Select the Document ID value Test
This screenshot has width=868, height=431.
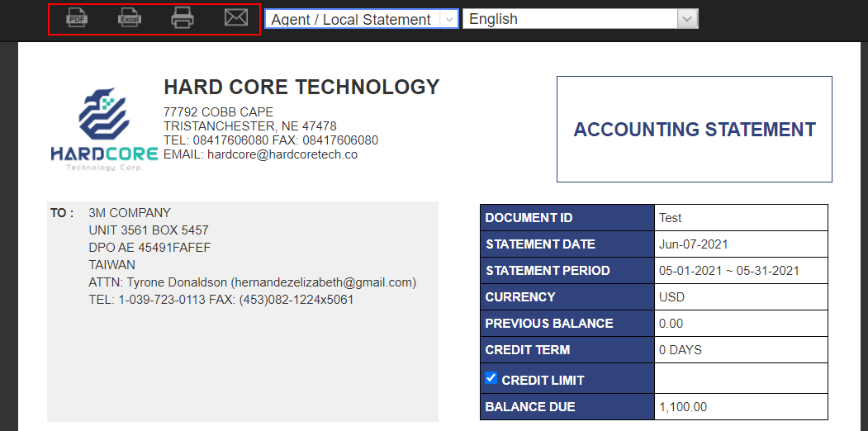pyautogui.click(x=671, y=218)
